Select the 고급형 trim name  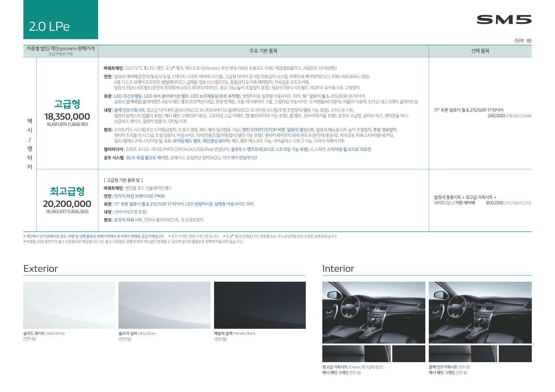pos(67,104)
